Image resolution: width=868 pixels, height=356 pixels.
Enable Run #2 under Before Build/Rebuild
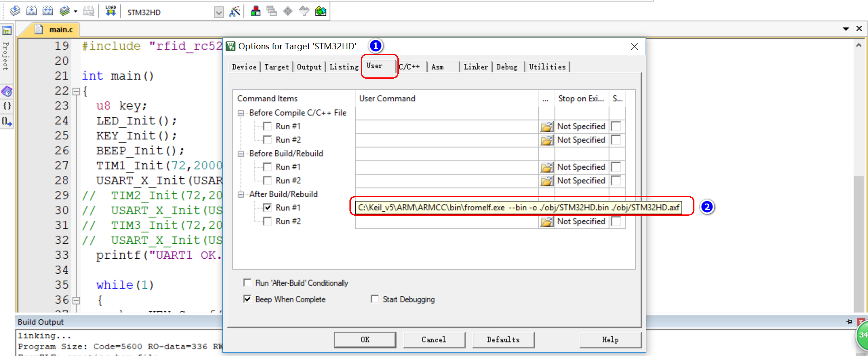pos(268,180)
